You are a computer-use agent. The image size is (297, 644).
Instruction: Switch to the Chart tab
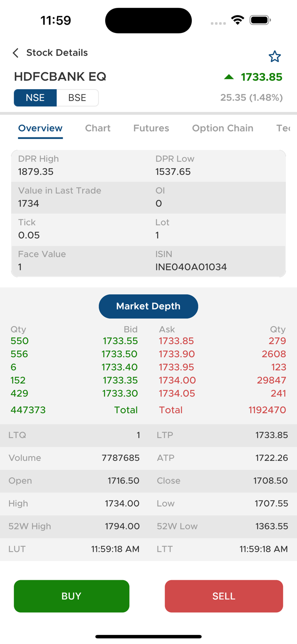click(x=98, y=128)
